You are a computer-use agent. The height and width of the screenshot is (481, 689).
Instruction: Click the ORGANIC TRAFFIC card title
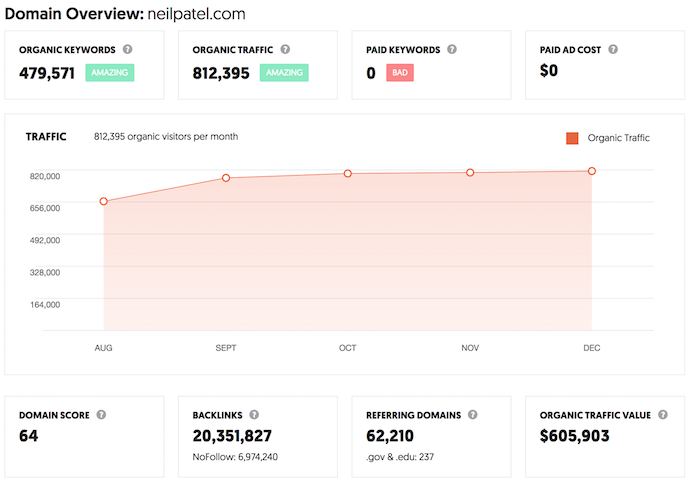click(x=233, y=50)
